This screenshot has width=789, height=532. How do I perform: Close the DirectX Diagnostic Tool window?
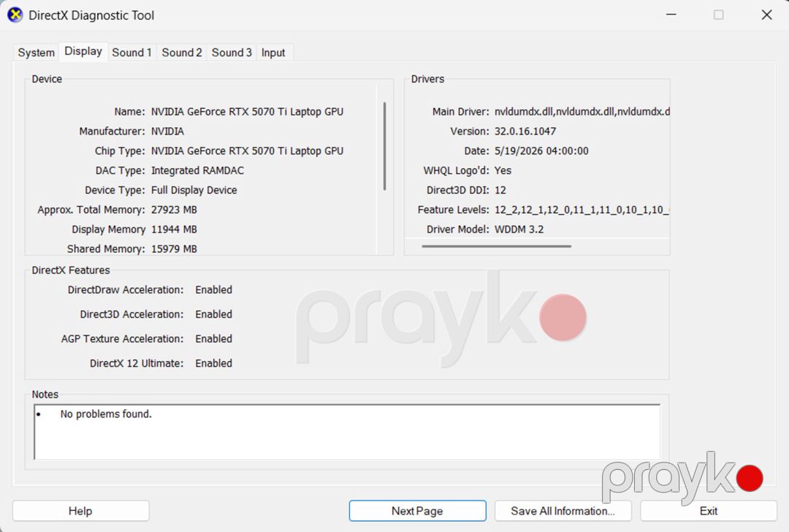[x=766, y=15]
